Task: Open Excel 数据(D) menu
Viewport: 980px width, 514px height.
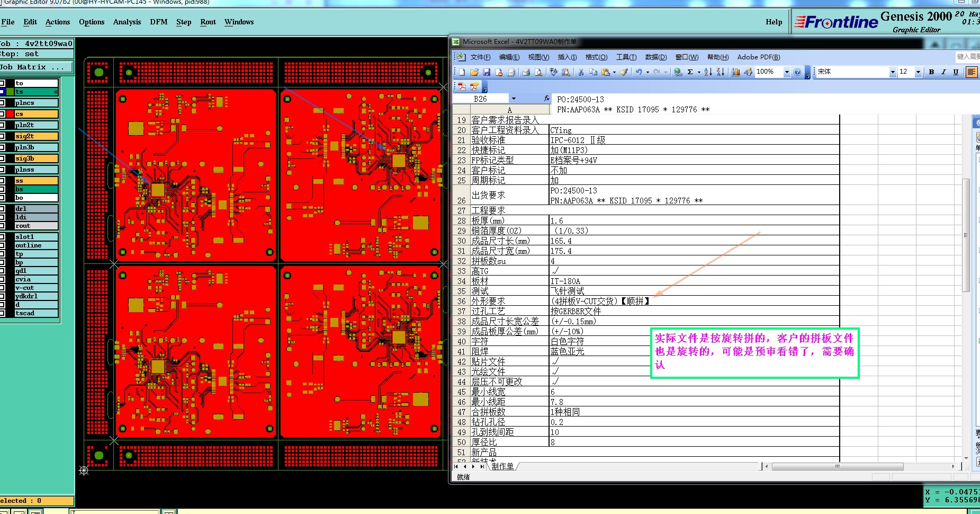Action: (x=655, y=57)
